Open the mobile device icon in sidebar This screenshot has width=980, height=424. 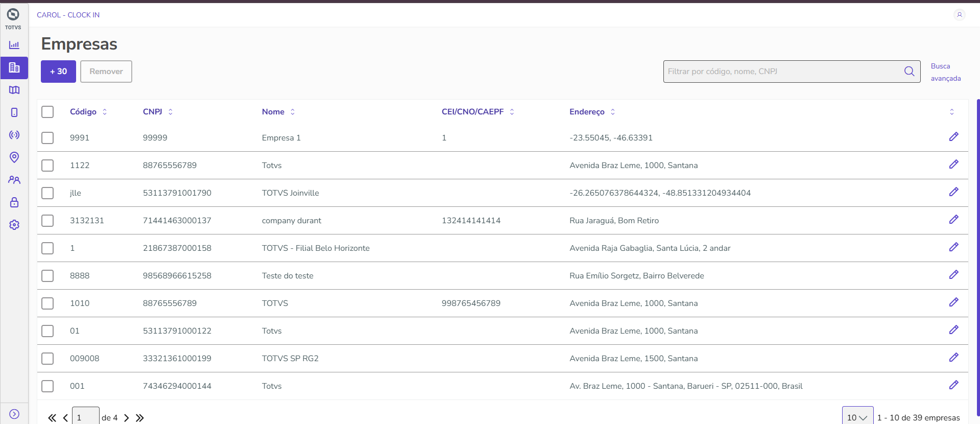[x=14, y=112]
